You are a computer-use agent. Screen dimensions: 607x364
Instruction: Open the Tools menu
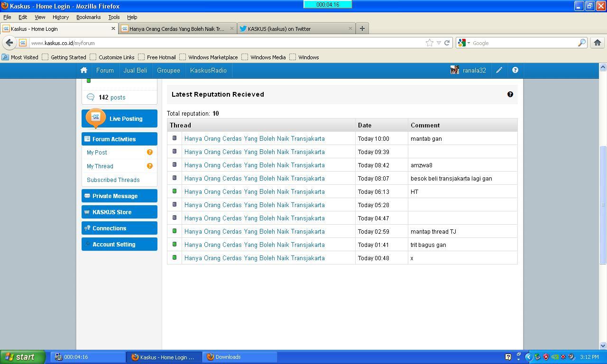[x=114, y=17]
